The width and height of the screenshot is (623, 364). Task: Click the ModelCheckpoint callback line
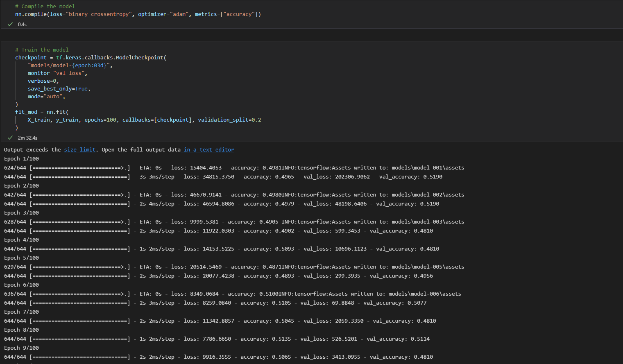90,57
